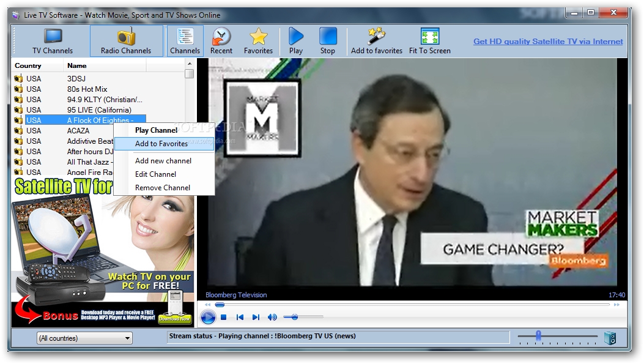Click the video seek bar handle
Viewport: 644px width, 364px height.
tap(220, 305)
